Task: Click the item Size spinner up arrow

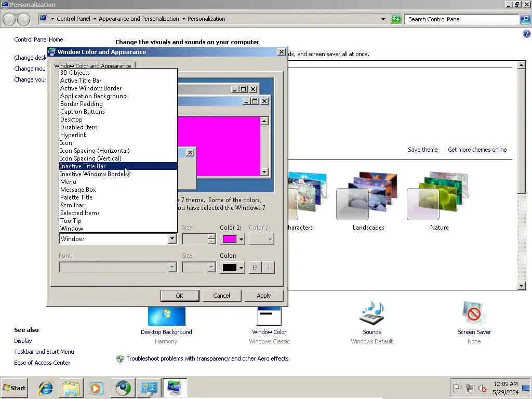Action: tap(211, 236)
